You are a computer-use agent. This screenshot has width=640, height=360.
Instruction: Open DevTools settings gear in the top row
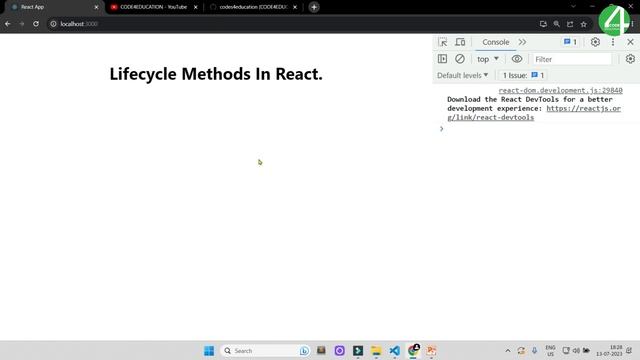tap(595, 42)
